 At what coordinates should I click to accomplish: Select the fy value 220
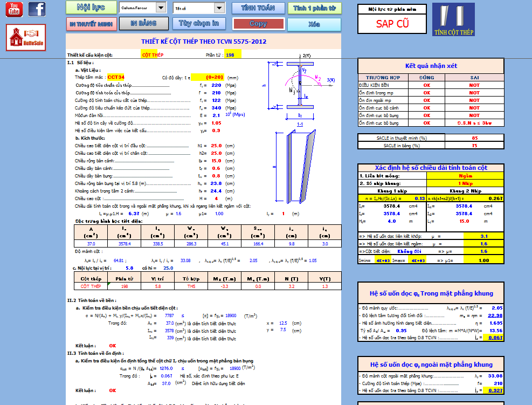[x=216, y=85]
